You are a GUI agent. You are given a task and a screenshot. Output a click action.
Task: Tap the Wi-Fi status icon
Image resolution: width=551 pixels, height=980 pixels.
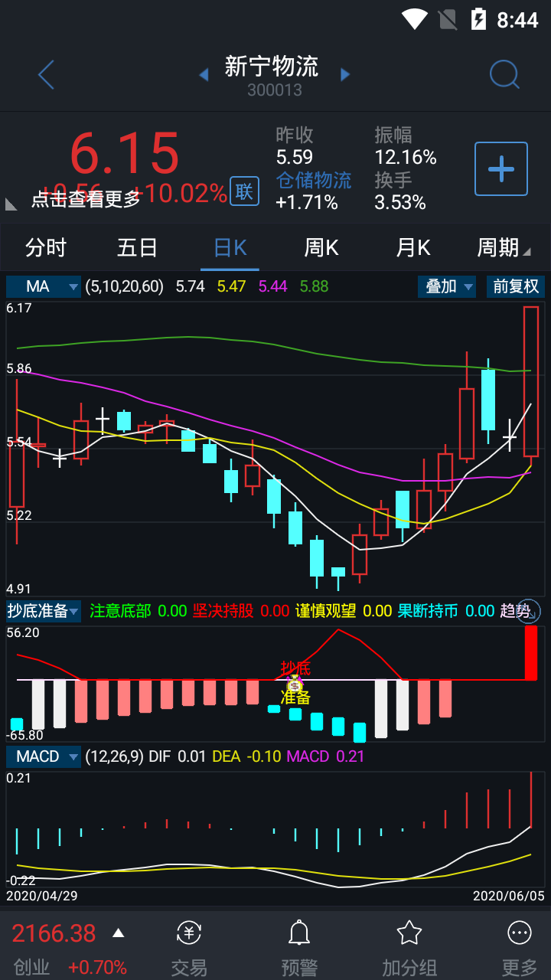(x=414, y=19)
